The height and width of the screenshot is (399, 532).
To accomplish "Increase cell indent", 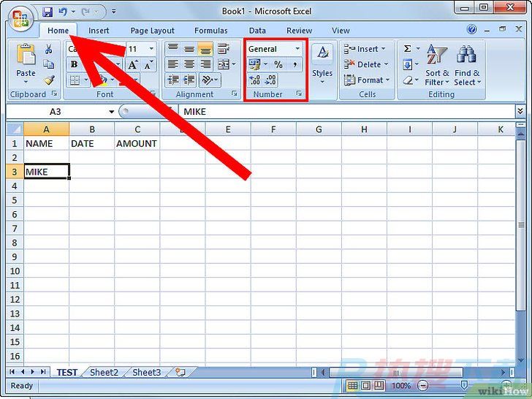I will click(189, 80).
